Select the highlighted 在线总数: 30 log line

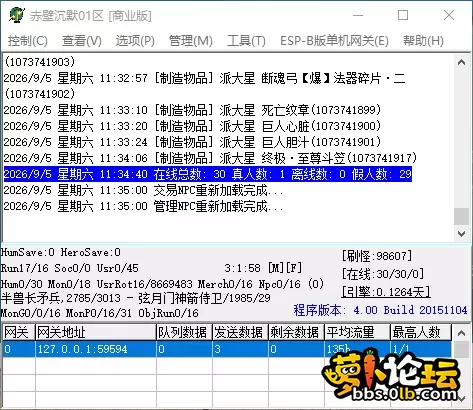click(x=208, y=174)
